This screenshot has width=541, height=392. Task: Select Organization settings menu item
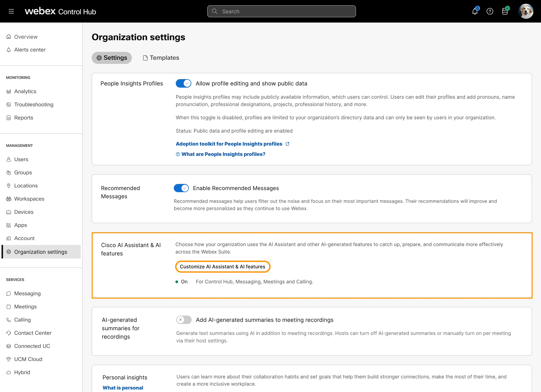tap(41, 252)
